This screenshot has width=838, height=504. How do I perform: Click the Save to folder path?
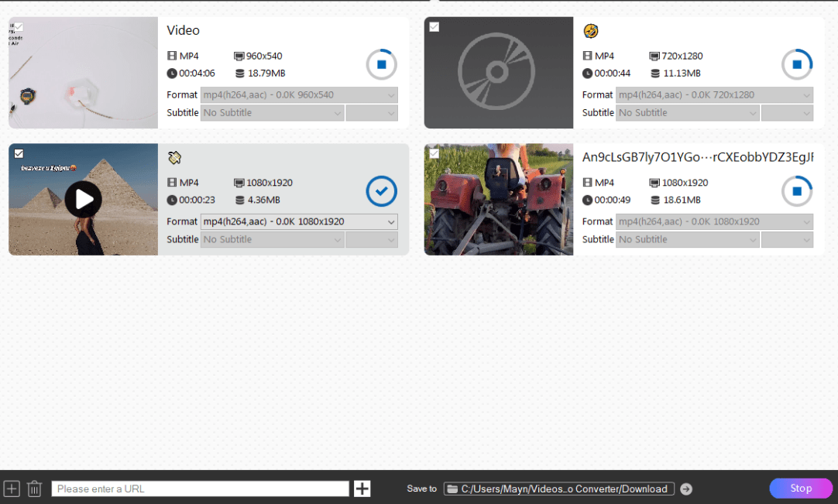pos(558,489)
